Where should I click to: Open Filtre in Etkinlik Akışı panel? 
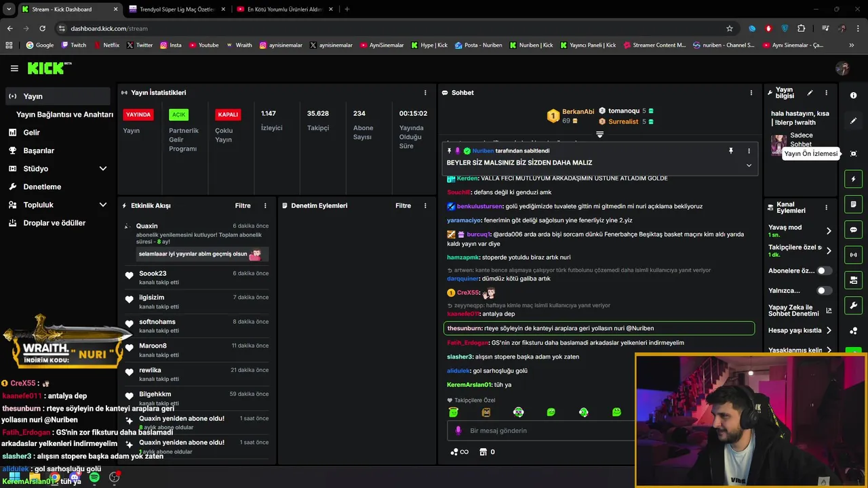(243, 206)
